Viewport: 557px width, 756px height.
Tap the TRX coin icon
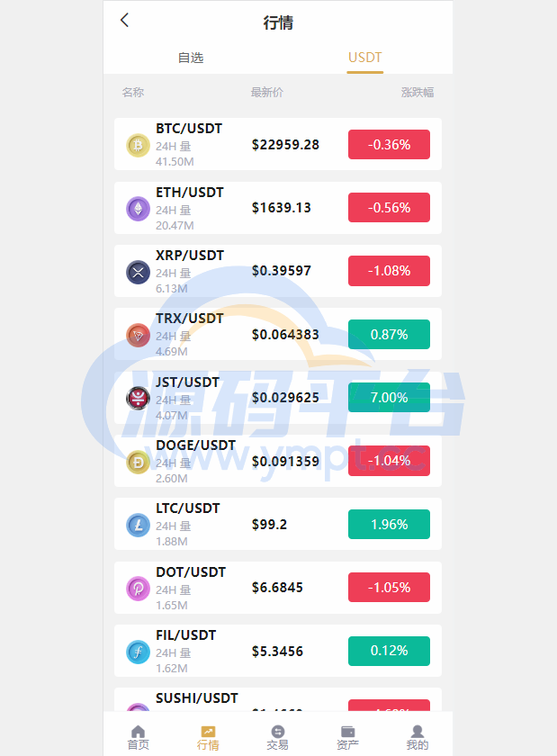point(138,335)
